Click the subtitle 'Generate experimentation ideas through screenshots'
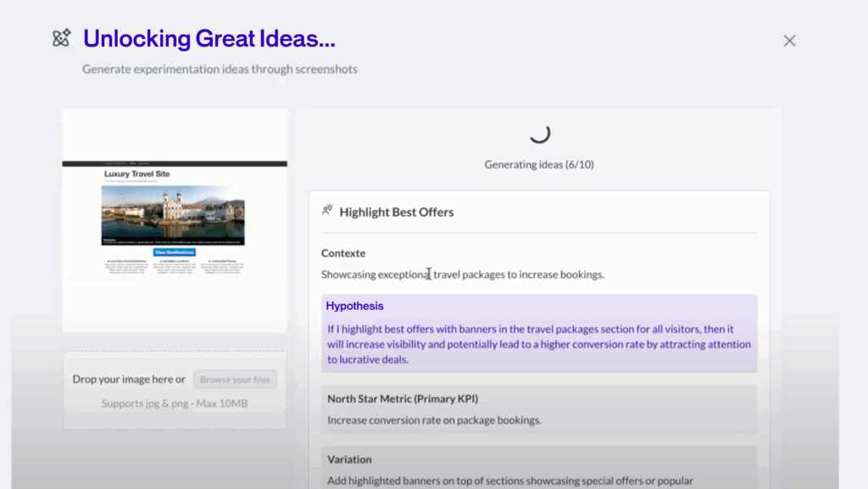 (x=220, y=69)
